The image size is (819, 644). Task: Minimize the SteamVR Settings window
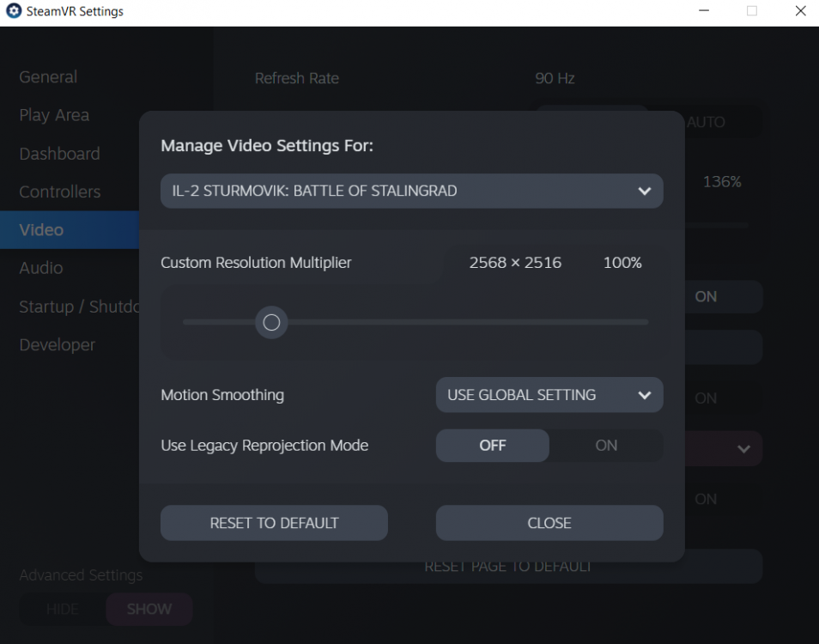click(x=704, y=12)
